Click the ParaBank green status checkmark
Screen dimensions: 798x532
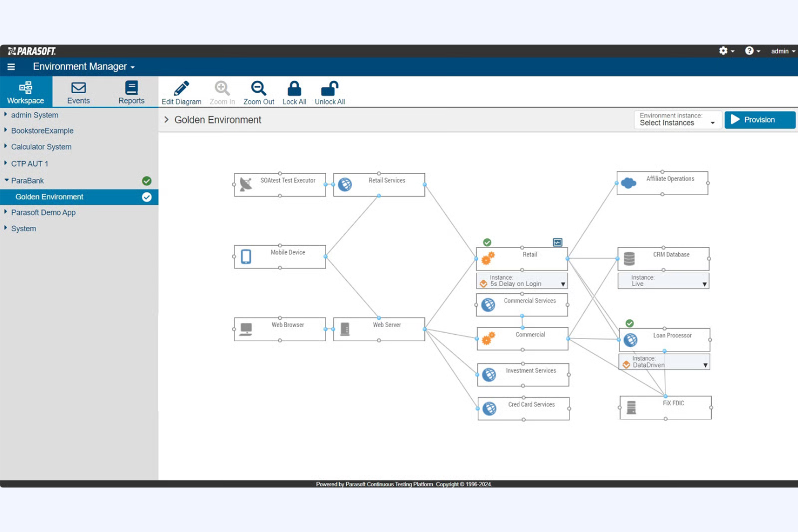[147, 181]
